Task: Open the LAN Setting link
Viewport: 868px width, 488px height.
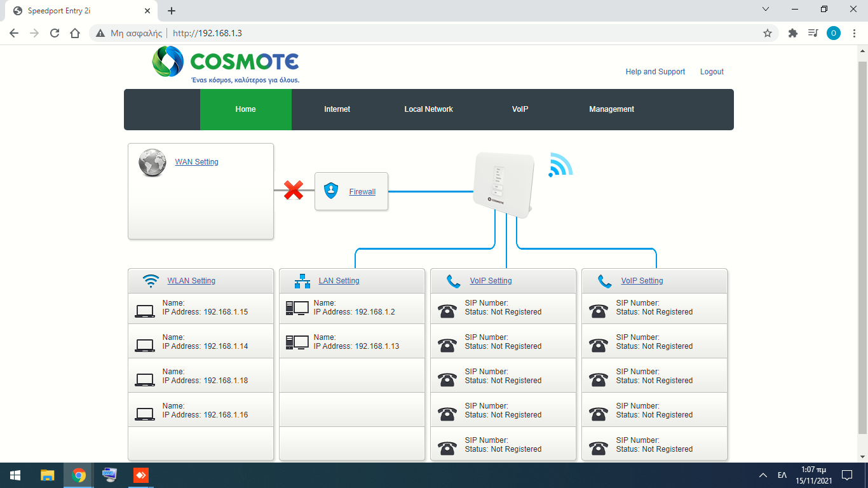Action: 339,281
